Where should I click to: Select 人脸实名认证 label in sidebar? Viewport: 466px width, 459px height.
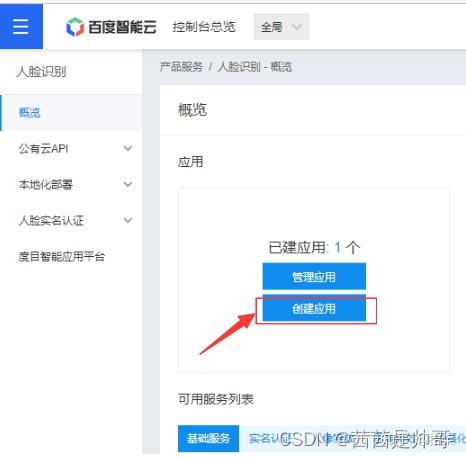(x=51, y=220)
